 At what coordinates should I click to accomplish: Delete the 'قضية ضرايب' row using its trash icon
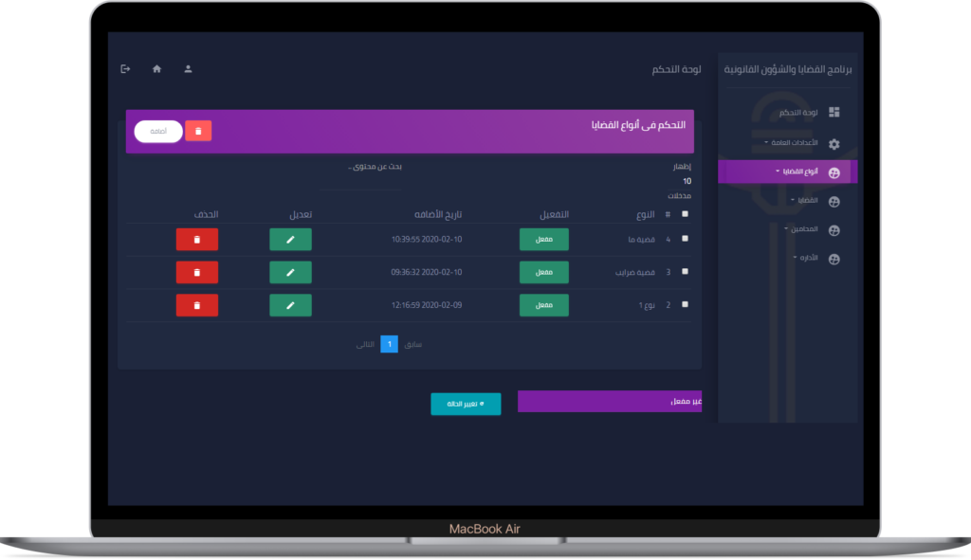pyautogui.click(x=196, y=272)
